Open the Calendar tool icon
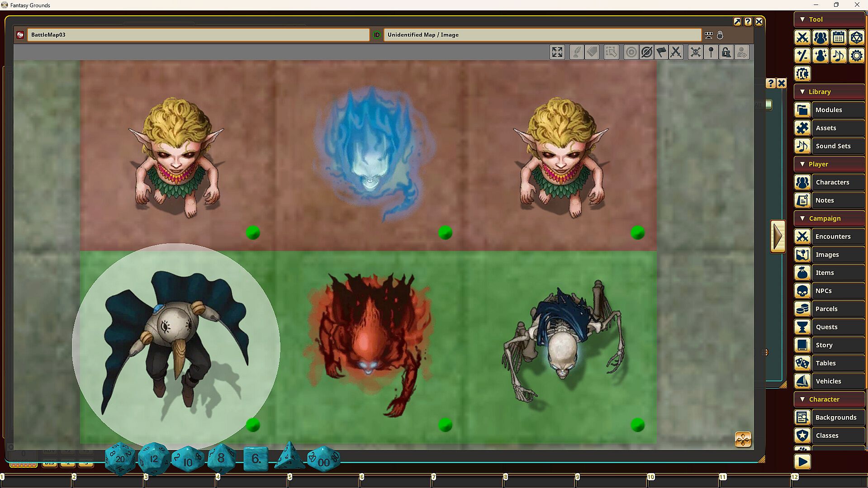 [x=839, y=38]
